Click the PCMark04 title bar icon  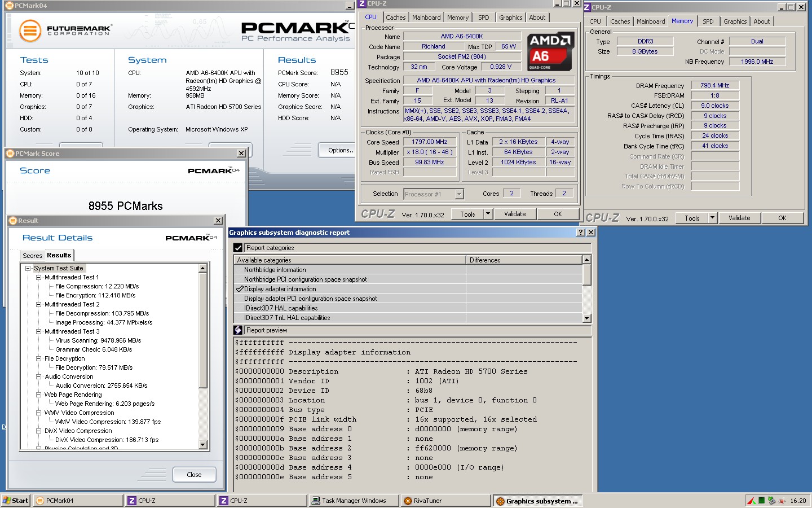10,6
